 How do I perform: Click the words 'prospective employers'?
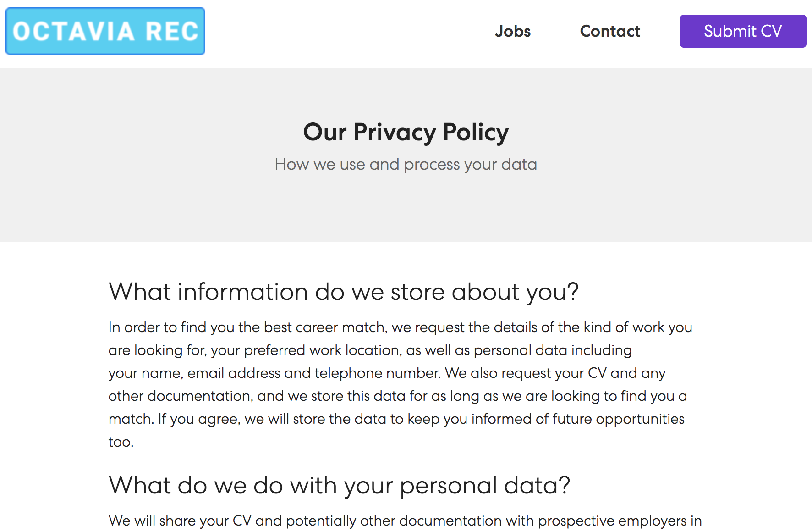(612, 521)
